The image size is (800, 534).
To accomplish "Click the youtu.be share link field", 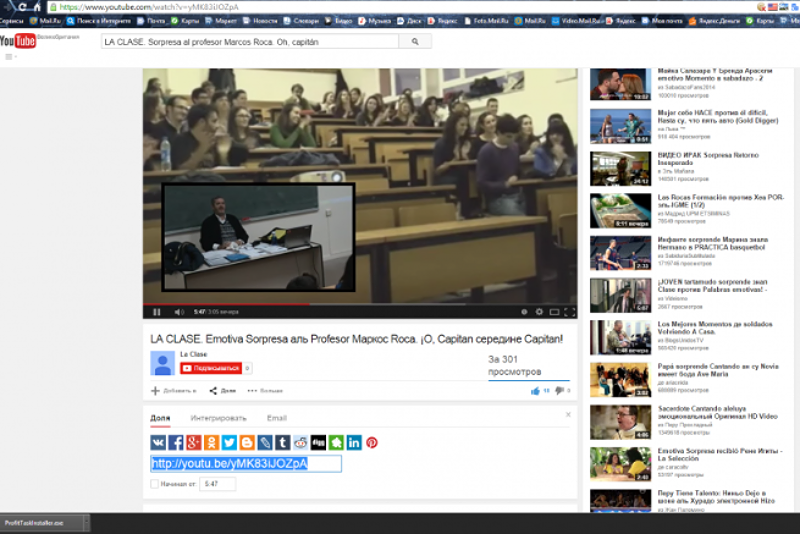I will (x=245, y=464).
